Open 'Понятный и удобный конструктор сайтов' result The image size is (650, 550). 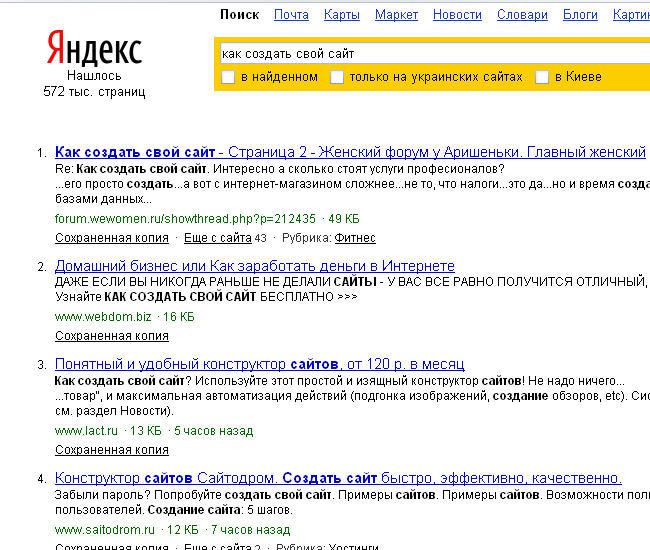(x=260, y=364)
